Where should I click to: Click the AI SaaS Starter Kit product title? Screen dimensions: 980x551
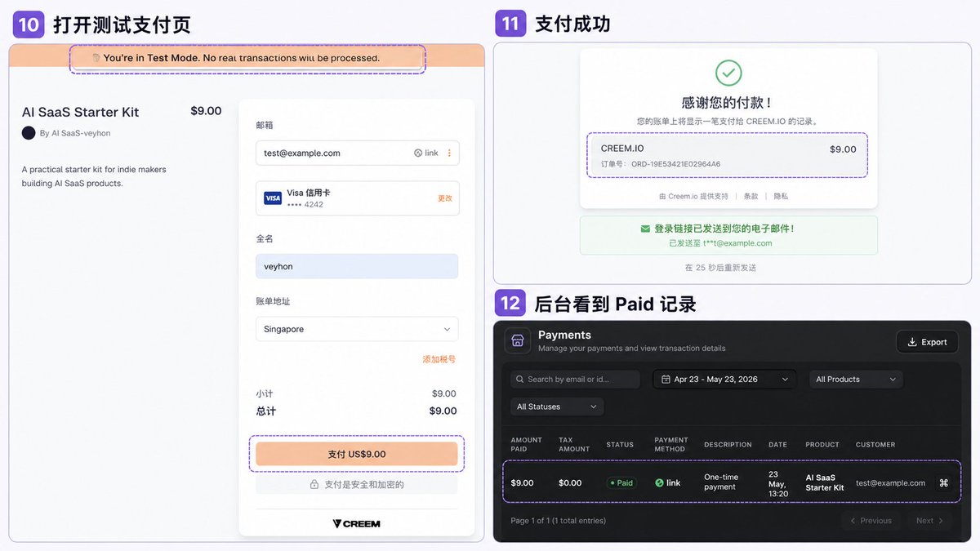pos(80,112)
